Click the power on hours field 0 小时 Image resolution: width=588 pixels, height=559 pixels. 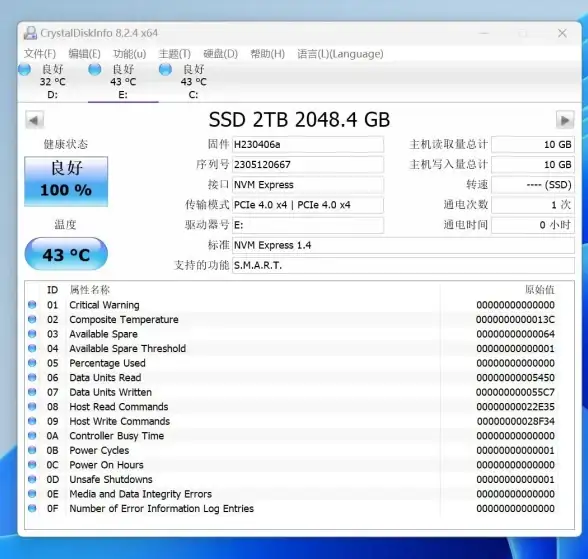pyautogui.click(x=533, y=225)
